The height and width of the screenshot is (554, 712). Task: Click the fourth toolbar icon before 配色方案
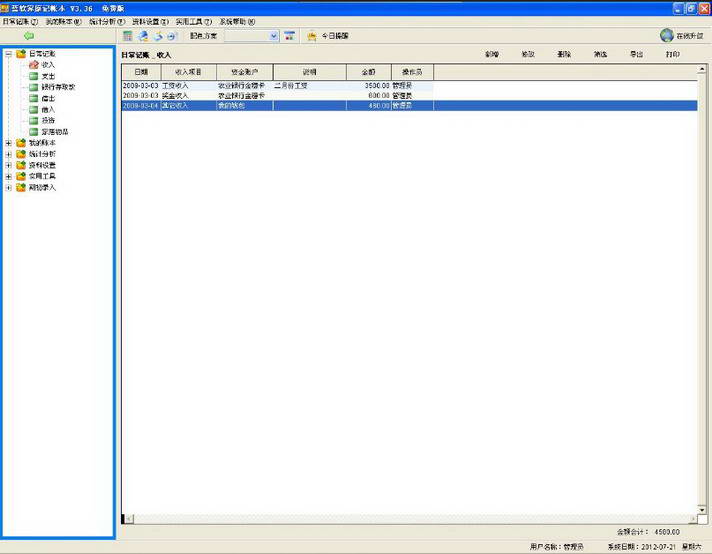[x=172, y=36]
